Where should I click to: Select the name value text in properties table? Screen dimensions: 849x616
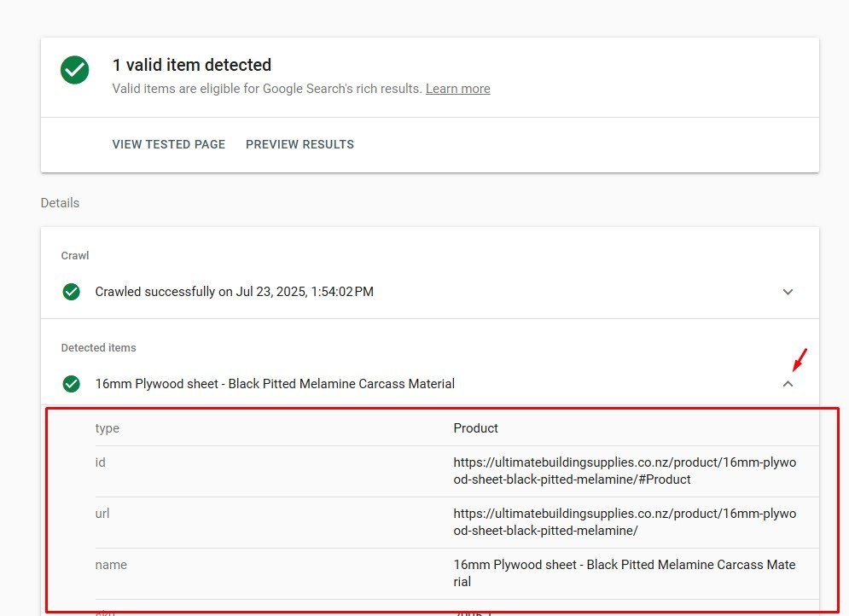pyautogui.click(x=624, y=573)
